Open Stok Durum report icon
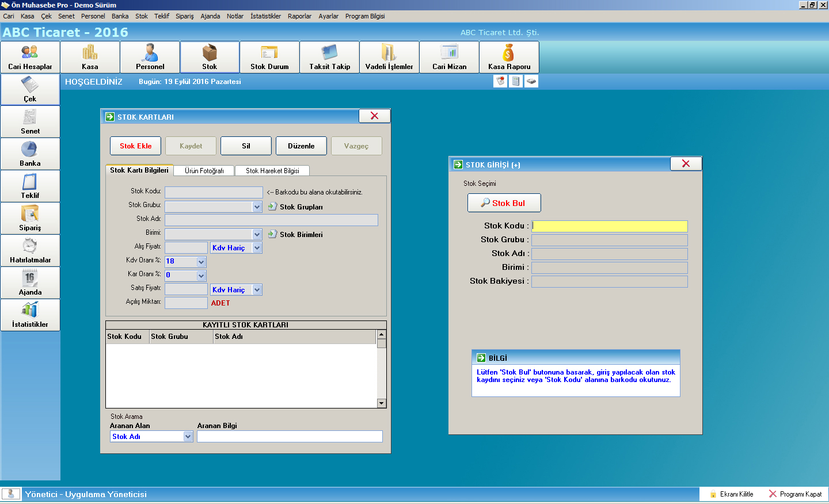 269,57
